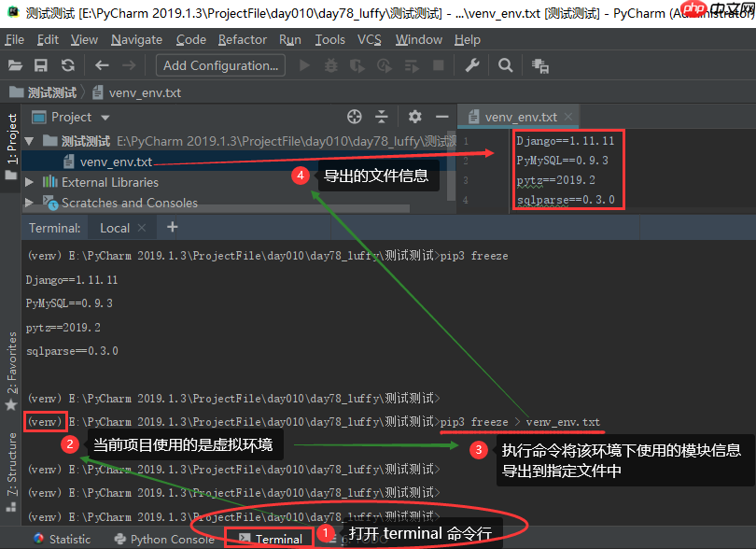Close the venv_env.txt editor tab
The width and height of the screenshot is (756, 549).
568,117
